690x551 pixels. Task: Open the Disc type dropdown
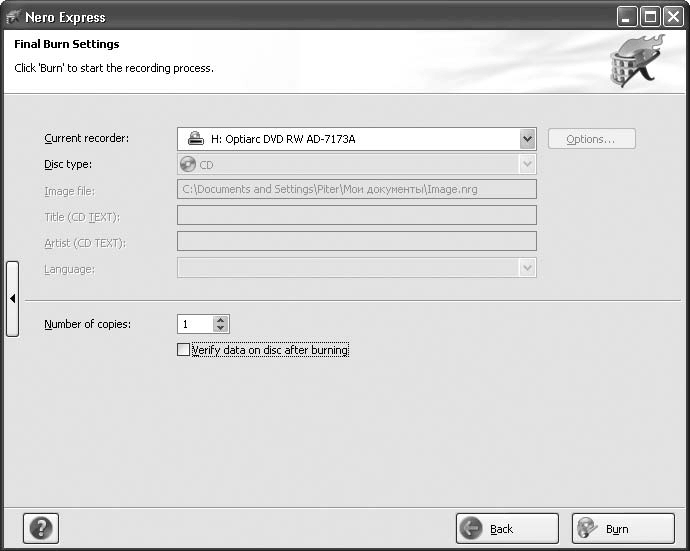tap(528, 164)
